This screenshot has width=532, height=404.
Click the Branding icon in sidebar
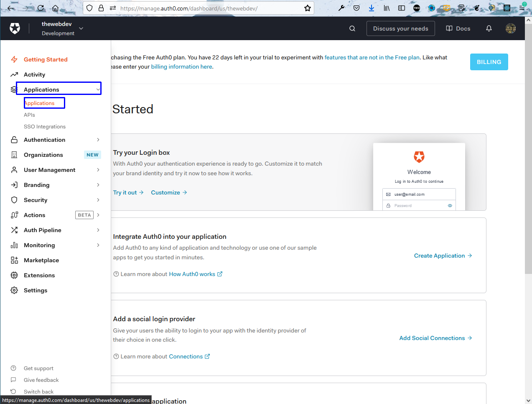[x=14, y=185]
